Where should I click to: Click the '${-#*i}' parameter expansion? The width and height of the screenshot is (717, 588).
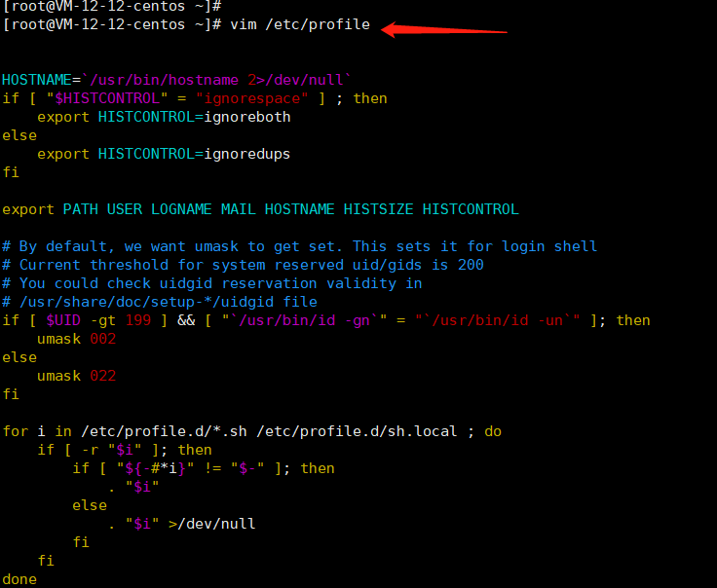[155, 468]
